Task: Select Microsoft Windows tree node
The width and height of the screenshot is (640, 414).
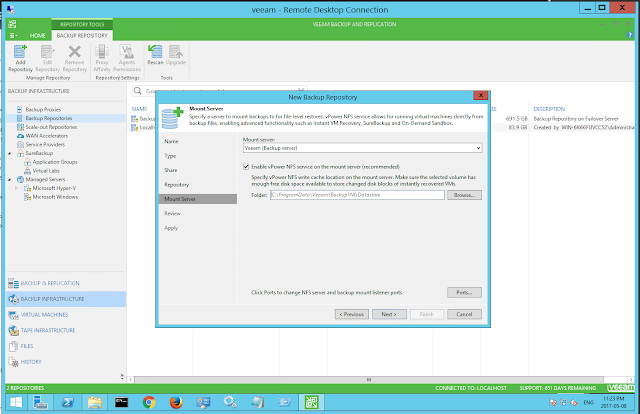Action: tap(55, 197)
